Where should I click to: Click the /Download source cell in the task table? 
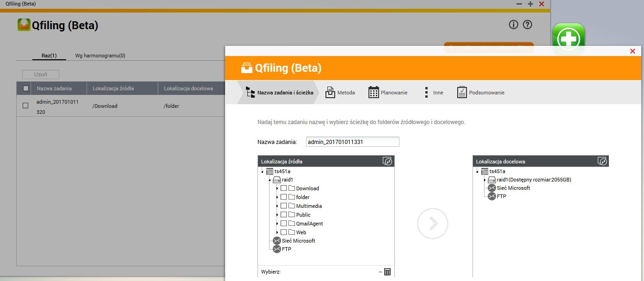[x=105, y=106]
